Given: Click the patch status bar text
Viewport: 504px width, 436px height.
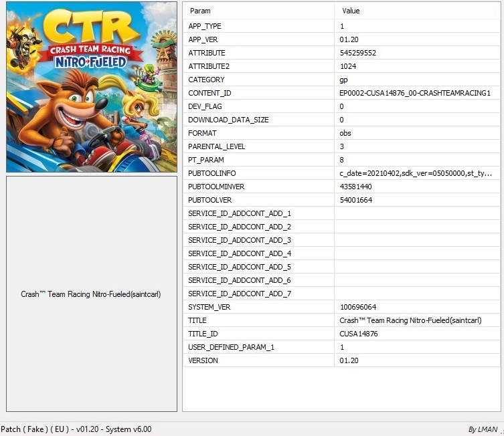Looking at the screenshot, I should point(76,429).
